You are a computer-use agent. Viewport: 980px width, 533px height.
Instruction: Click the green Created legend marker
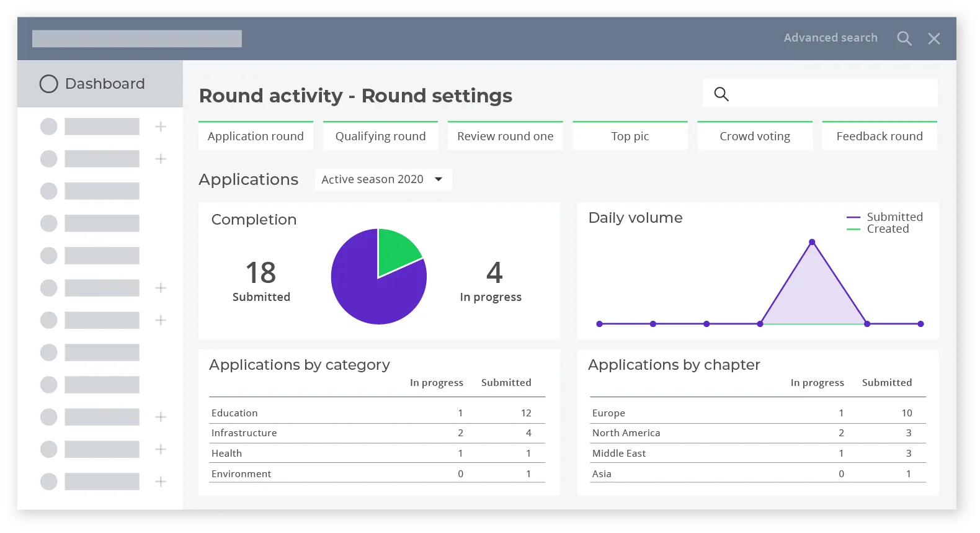[853, 229]
